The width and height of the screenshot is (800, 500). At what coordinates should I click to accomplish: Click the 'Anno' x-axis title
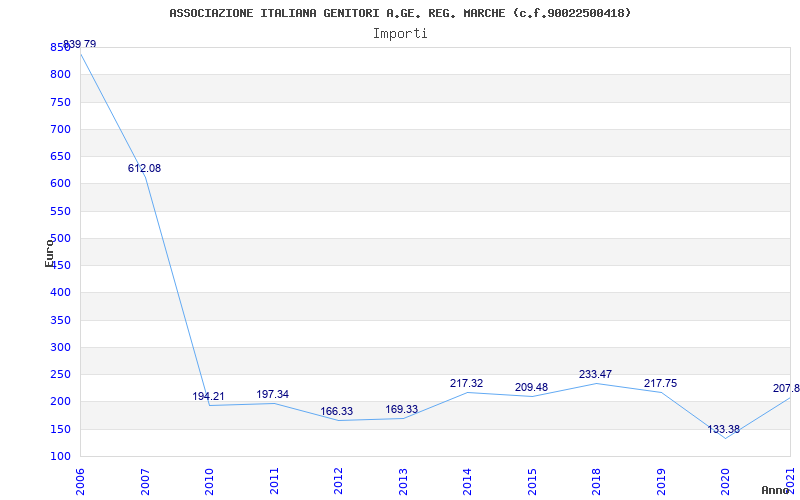775,490
